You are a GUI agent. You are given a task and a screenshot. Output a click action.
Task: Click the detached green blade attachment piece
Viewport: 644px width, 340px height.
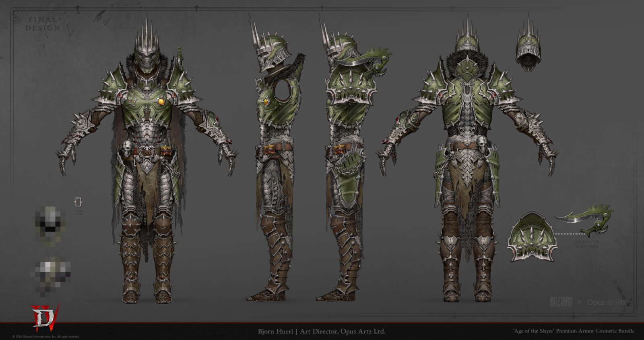[x=585, y=220]
